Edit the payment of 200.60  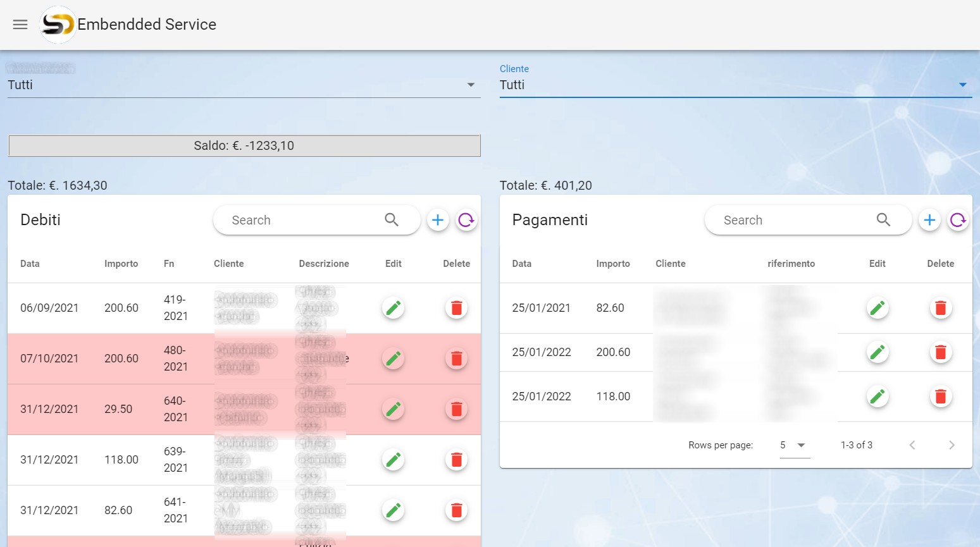pos(878,352)
